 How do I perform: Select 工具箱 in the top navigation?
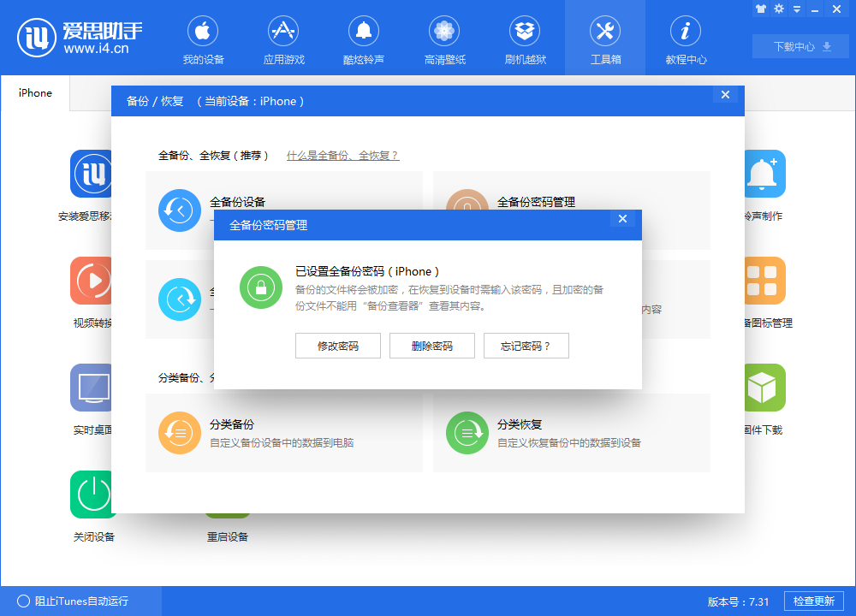[604, 38]
